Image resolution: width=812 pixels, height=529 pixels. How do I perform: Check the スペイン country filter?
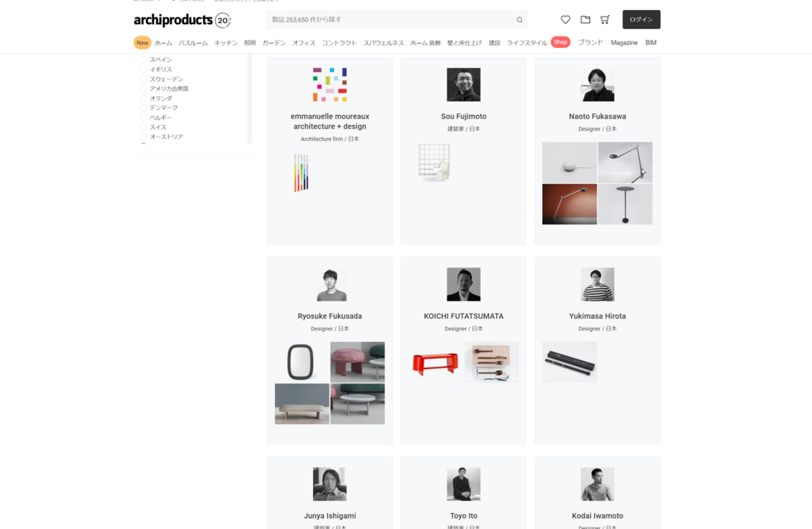[x=143, y=60]
